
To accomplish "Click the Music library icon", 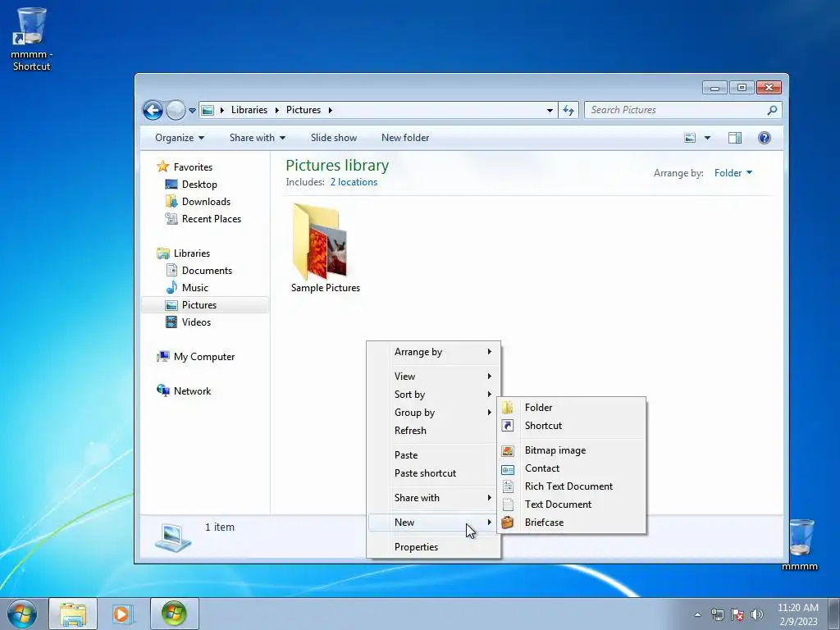I will pyautogui.click(x=171, y=288).
